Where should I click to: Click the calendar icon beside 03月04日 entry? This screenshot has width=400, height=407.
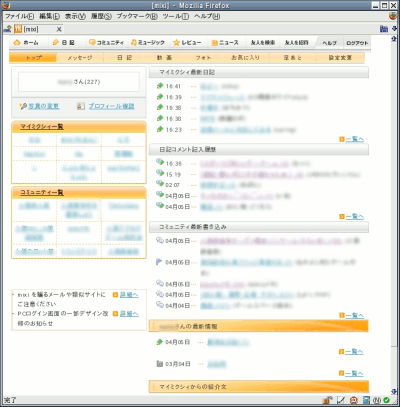click(160, 363)
